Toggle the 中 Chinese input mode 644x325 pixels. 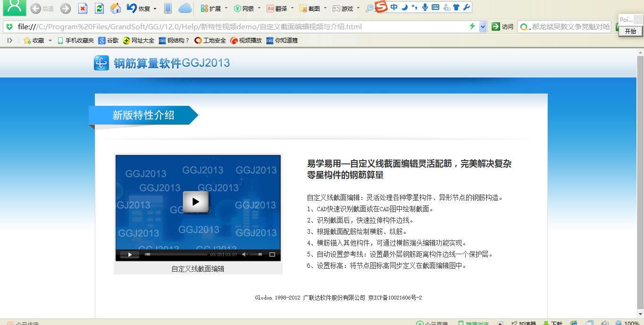[x=394, y=7]
